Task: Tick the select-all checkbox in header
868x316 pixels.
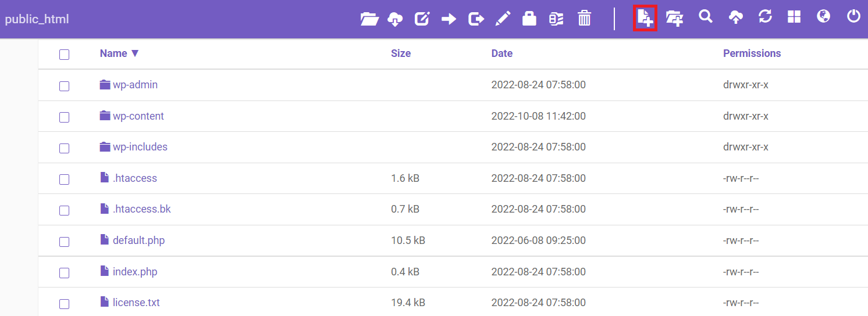Action: tap(64, 54)
